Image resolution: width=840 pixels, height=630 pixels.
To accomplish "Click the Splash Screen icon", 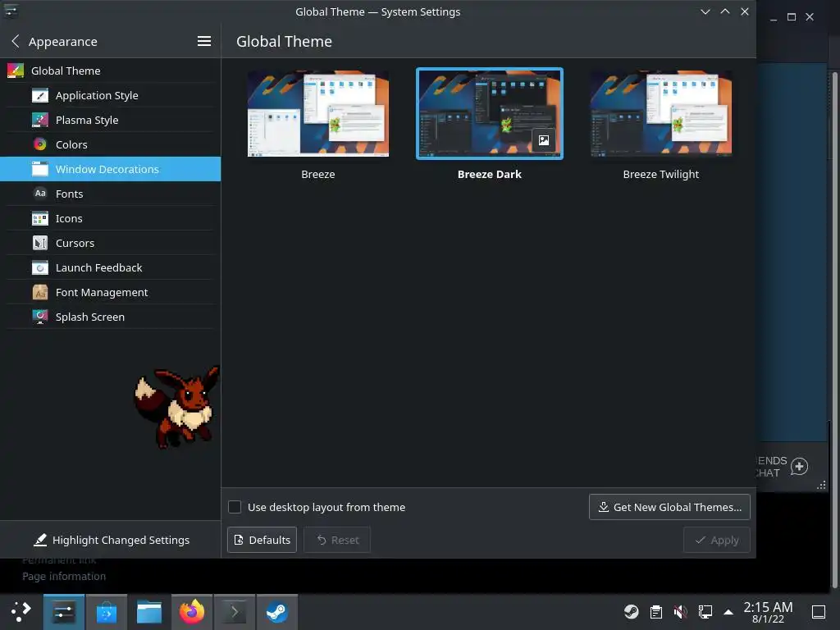I will [40, 317].
